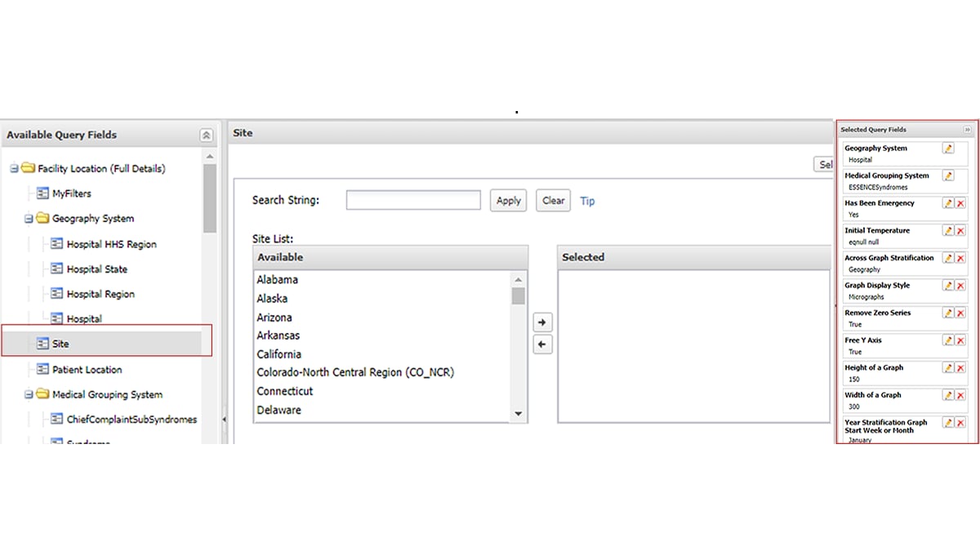Open Patient Location query field

87,370
